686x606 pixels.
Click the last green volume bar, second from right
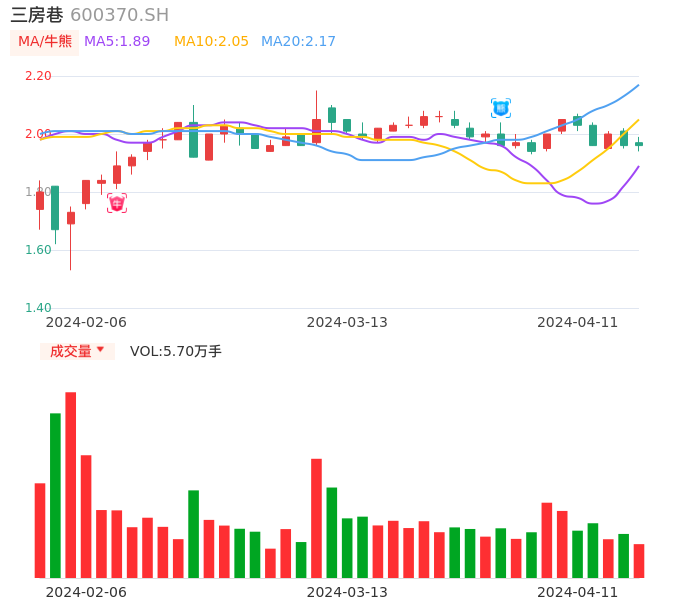click(624, 556)
